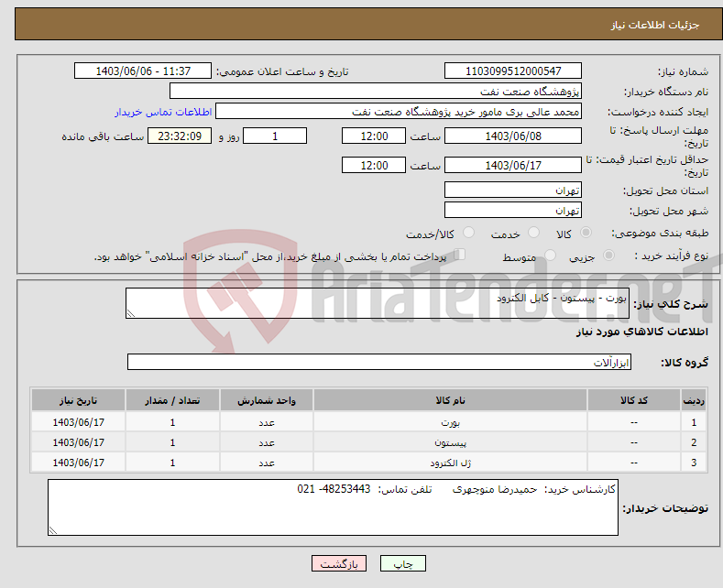Click the remaining days field showing 1
The image size is (723, 588).
click(x=275, y=136)
